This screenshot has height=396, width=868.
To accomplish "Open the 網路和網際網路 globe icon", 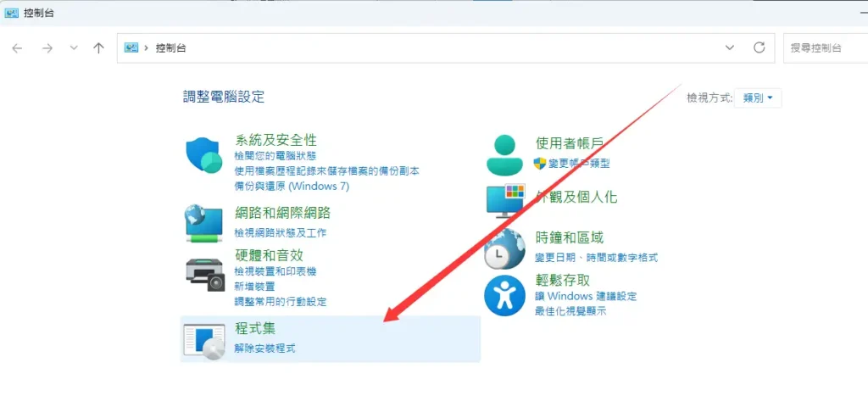I will (x=203, y=223).
